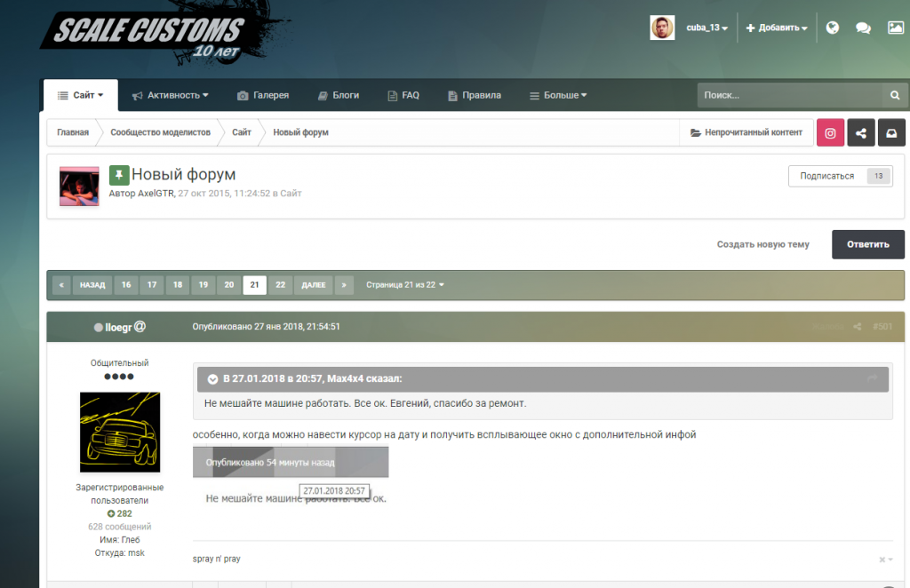
Task: Click the image gallery icon in header
Action: (x=895, y=28)
